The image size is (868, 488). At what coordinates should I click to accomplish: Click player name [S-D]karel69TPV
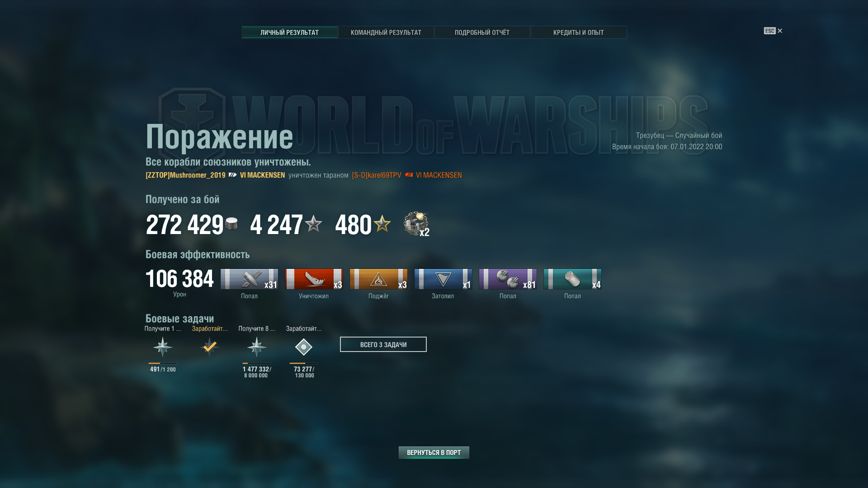point(377,175)
